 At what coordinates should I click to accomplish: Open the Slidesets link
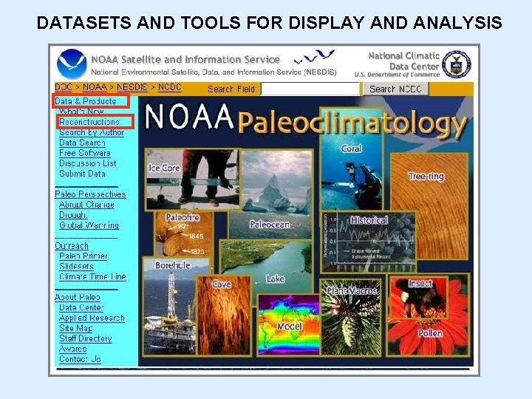[76, 266]
